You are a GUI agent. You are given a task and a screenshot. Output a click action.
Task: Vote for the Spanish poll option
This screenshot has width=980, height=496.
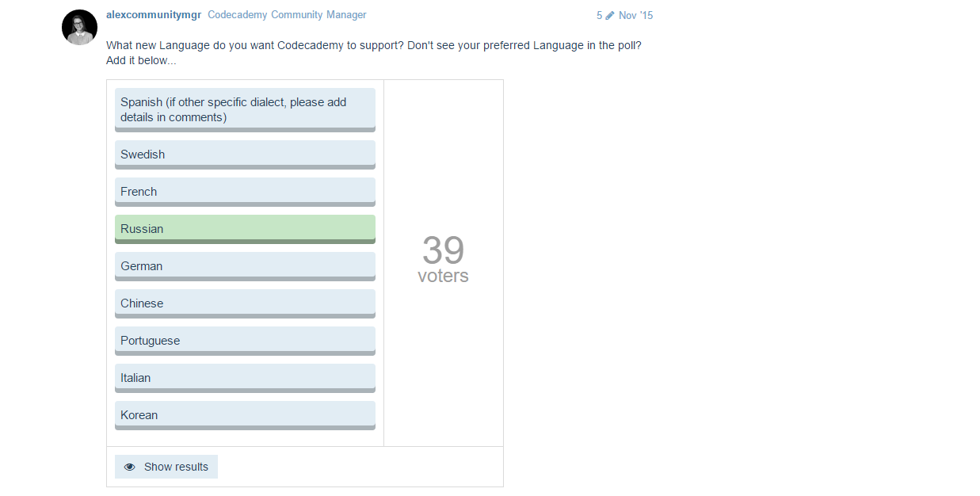pyautogui.click(x=245, y=109)
